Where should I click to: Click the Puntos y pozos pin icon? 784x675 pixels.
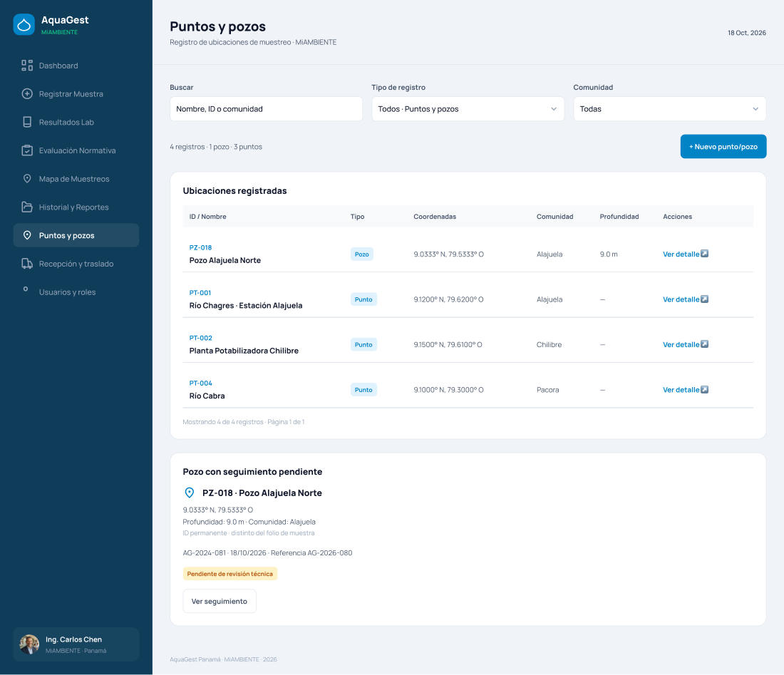(x=27, y=235)
